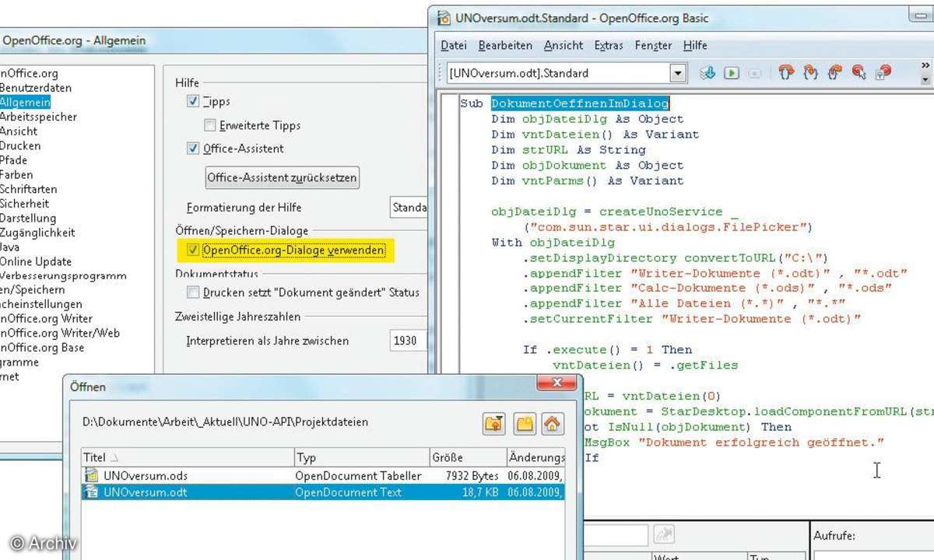Image resolution: width=934 pixels, height=560 pixels.
Task: Select Sicherheit in options tree
Action: pyautogui.click(x=25, y=203)
